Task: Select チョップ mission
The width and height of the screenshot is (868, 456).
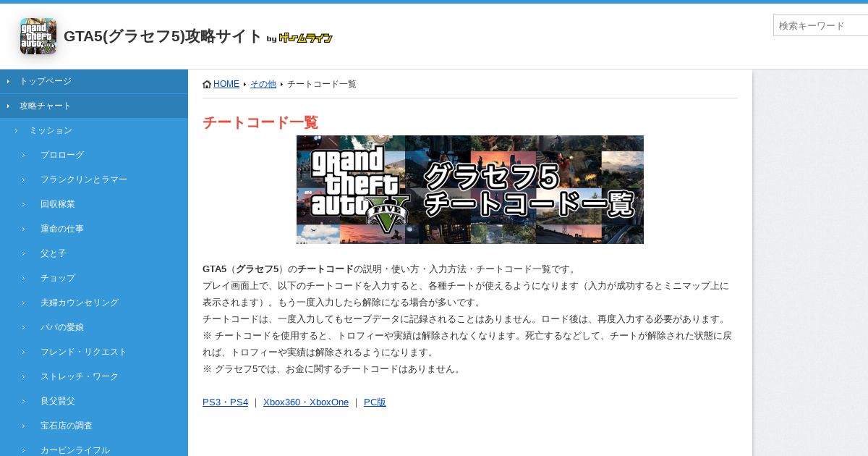Action: tap(94, 278)
